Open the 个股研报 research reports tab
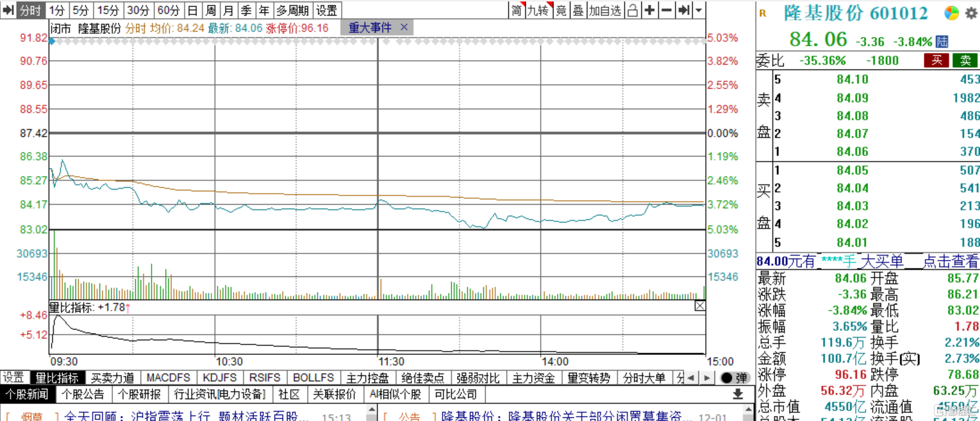The height and width of the screenshot is (421, 980). click(x=139, y=394)
